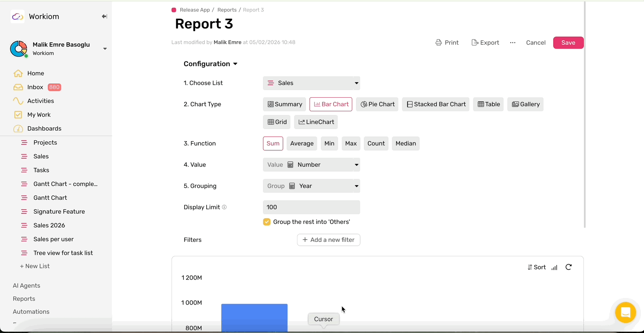Select Bar Chart type
Screen dimensions: 644x333
click(x=331, y=104)
